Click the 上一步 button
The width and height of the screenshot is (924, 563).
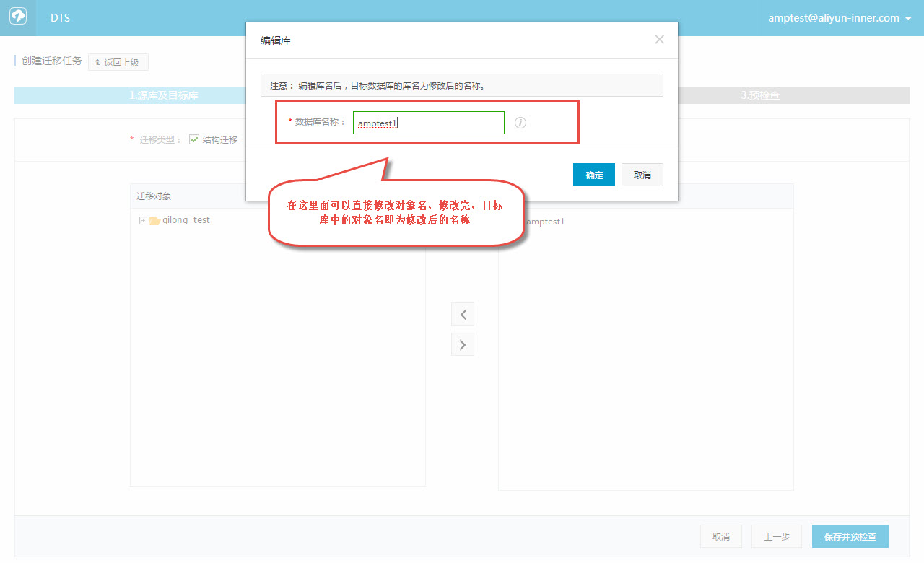777,536
